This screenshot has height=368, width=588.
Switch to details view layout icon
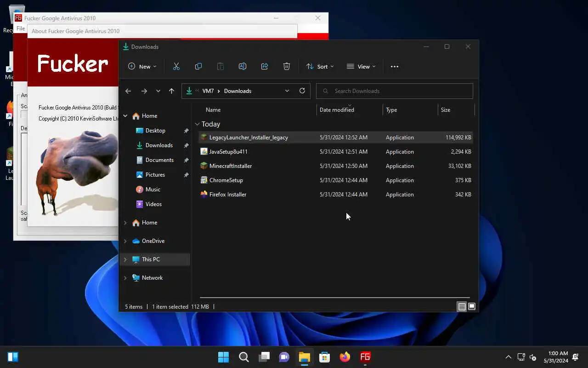(462, 307)
